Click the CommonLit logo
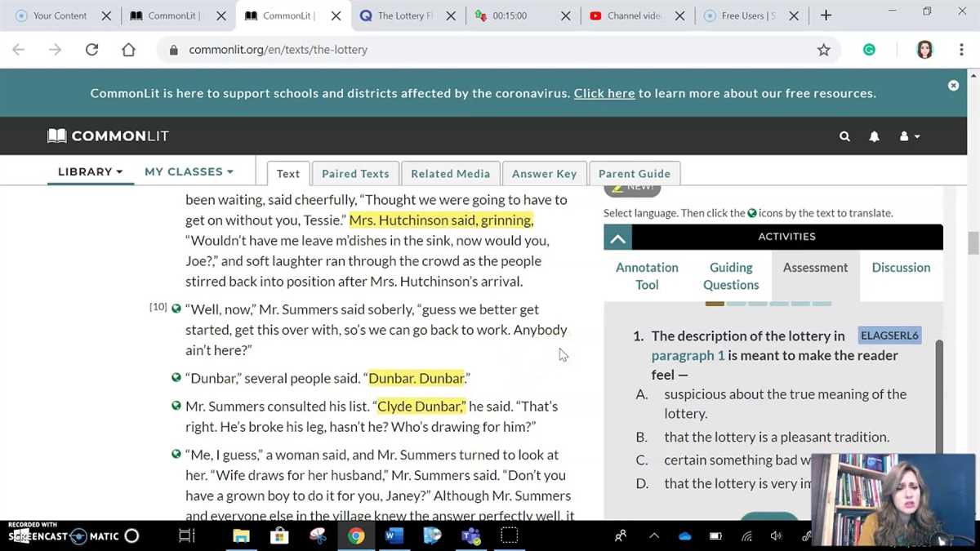This screenshot has width=980, height=551. click(x=108, y=136)
